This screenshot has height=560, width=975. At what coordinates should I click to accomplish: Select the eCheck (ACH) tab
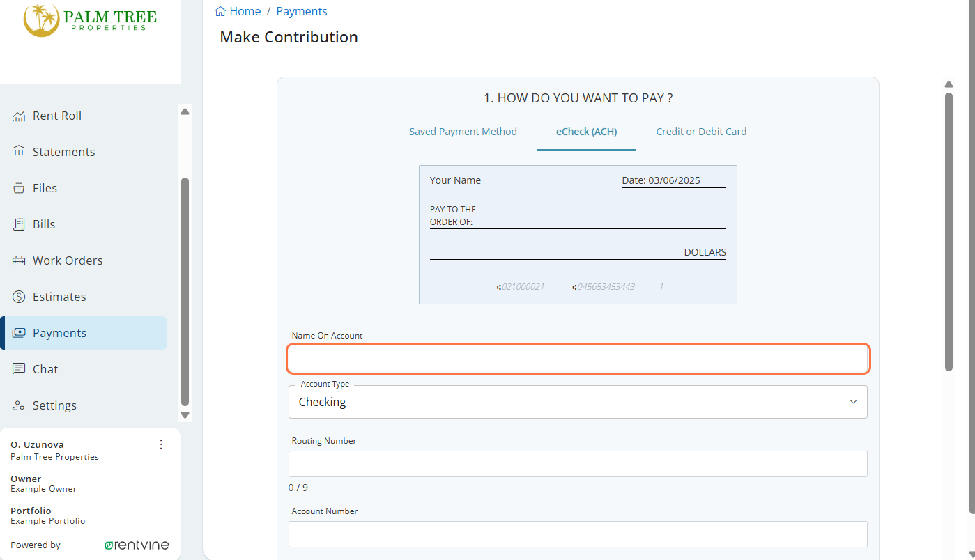click(586, 131)
